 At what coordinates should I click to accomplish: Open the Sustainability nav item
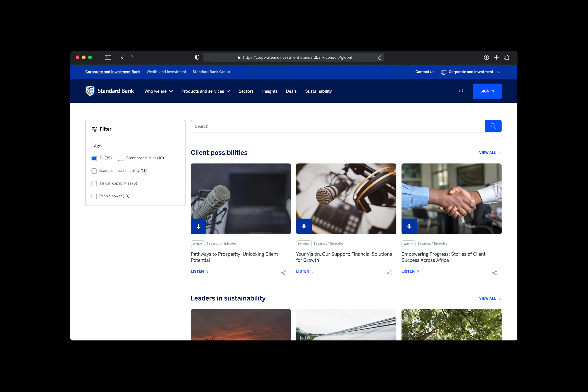(318, 91)
